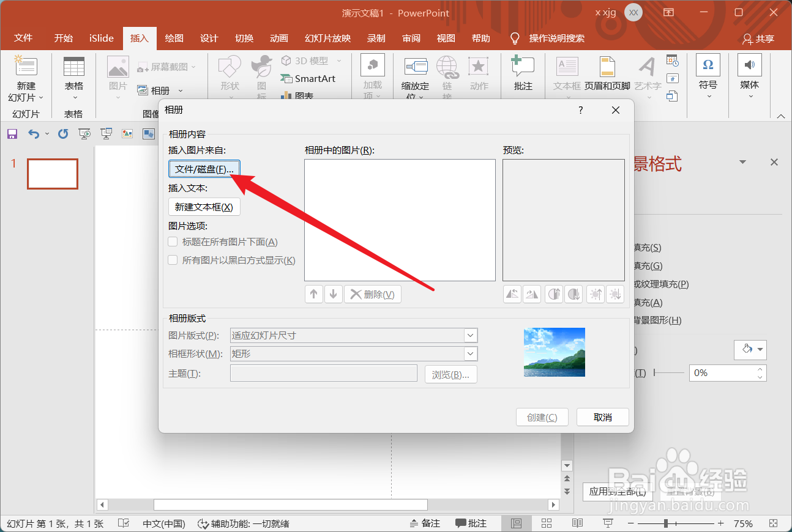Switch to the 设计 tab
The height and width of the screenshot is (532, 792).
click(x=209, y=38)
